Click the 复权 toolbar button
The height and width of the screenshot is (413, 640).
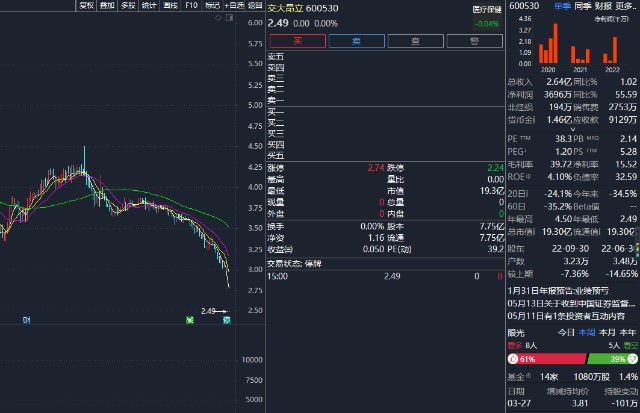tap(87, 5)
